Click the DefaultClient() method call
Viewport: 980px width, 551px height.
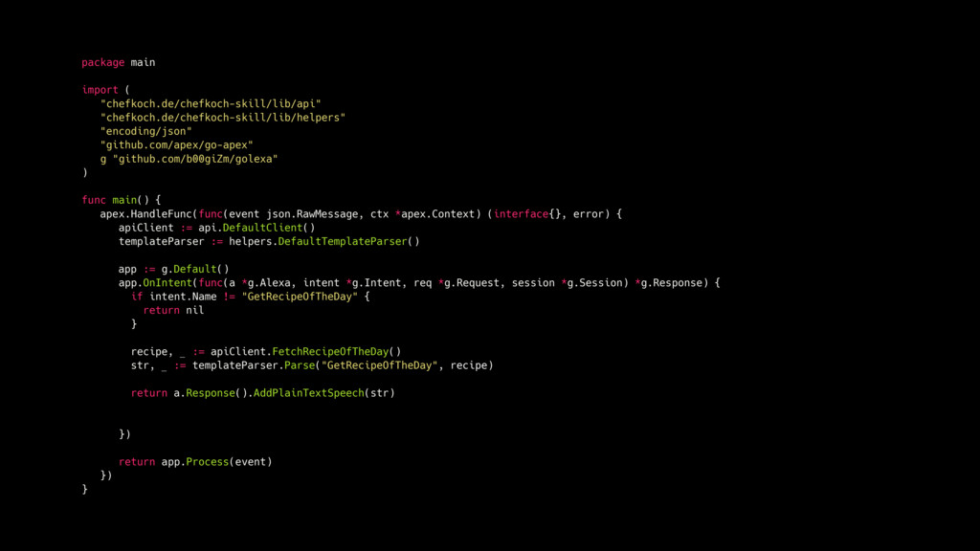tap(269, 228)
